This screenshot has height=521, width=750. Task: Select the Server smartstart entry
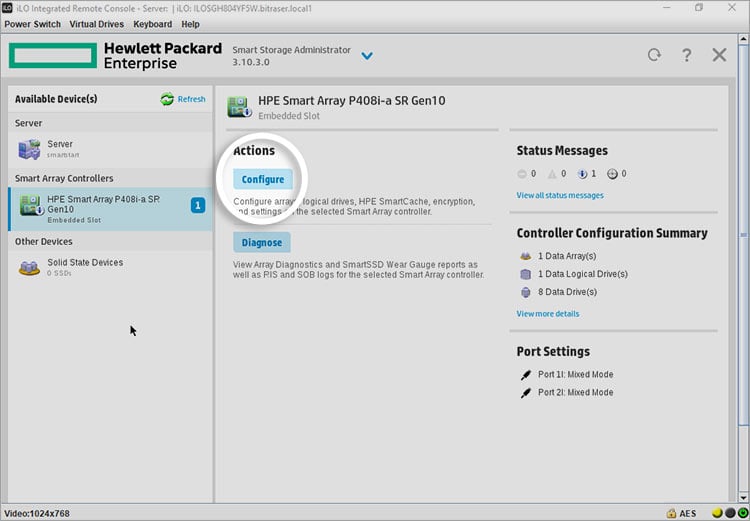(x=110, y=149)
